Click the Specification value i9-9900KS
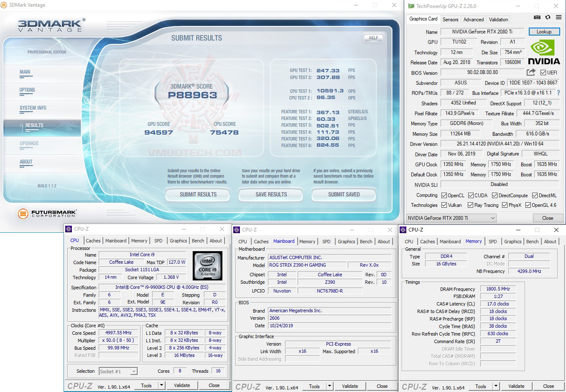 tap(161, 287)
